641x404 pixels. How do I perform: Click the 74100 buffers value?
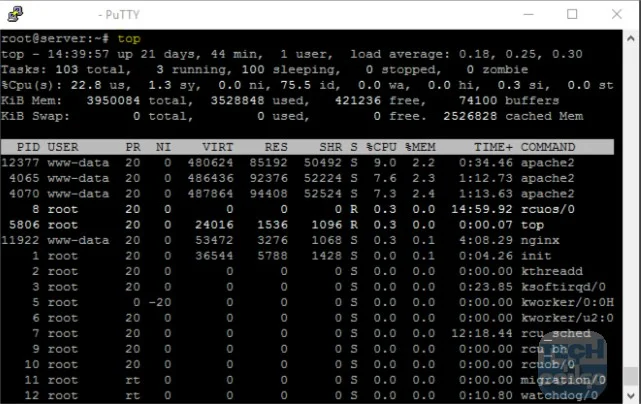pos(478,101)
